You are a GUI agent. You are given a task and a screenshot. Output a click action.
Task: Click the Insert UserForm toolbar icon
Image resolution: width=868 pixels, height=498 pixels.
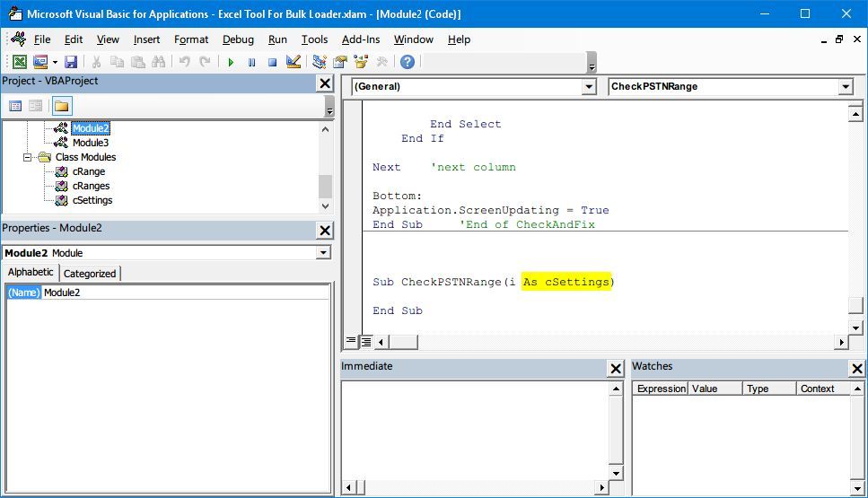pyautogui.click(x=40, y=61)
